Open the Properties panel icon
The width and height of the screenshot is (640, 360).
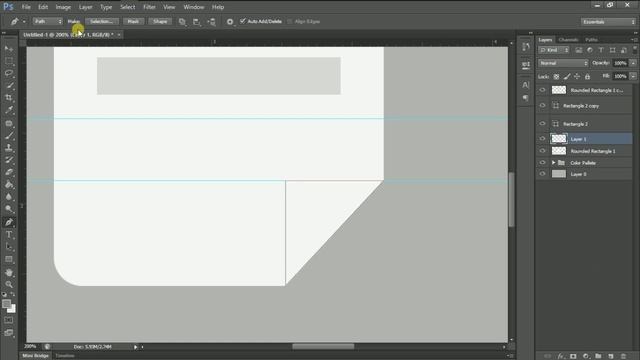526,65
